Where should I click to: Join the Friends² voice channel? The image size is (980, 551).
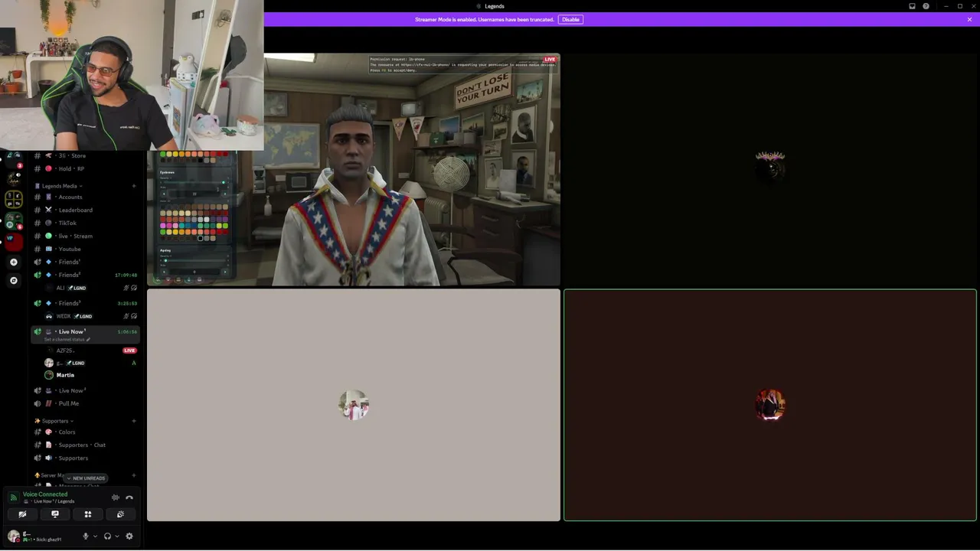pos(84,275)
